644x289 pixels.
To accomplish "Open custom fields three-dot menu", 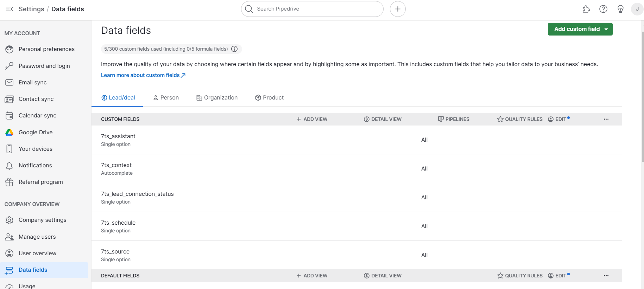I will coord(606,119).
